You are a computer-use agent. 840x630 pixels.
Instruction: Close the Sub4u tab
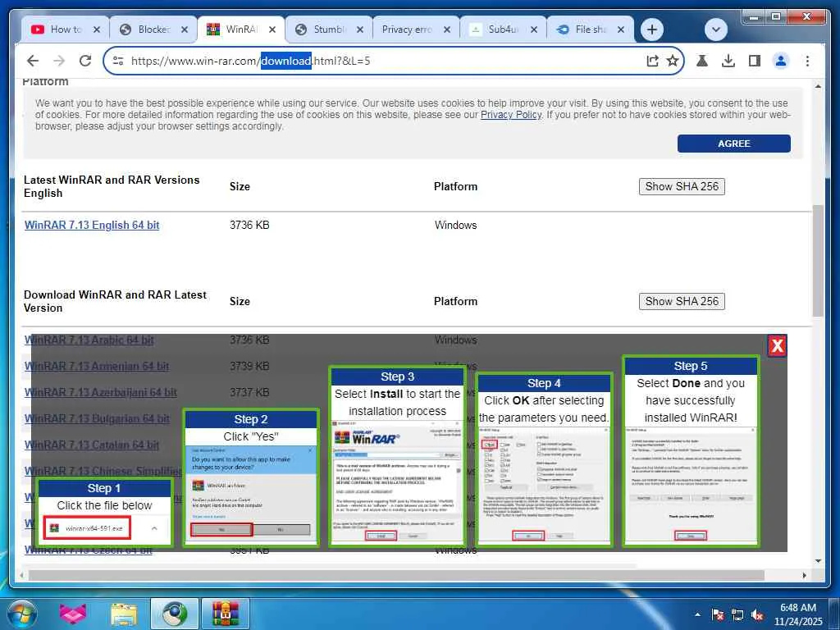533,30
